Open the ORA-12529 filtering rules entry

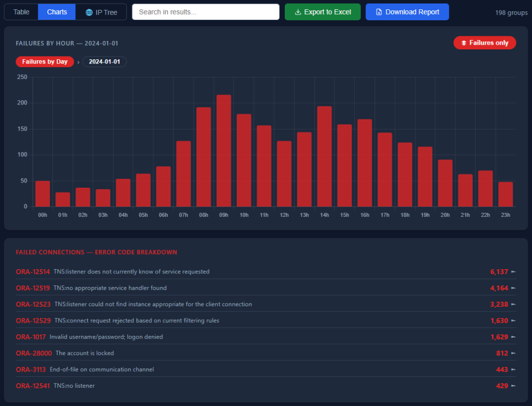[265, 320]
